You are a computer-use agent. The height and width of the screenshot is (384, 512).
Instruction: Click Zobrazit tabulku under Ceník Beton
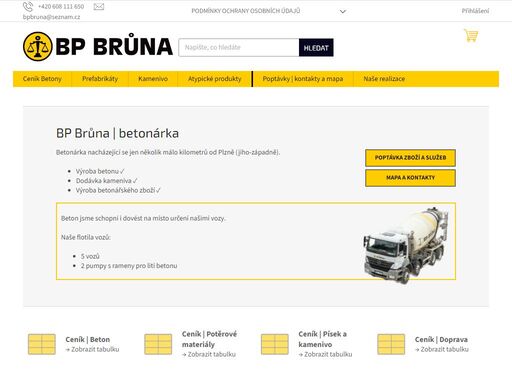pos(92,349)
